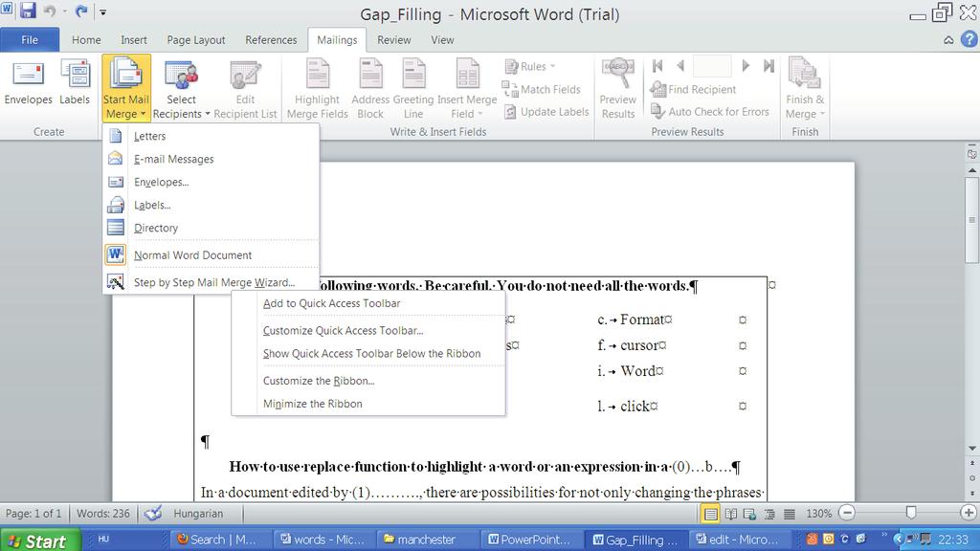
Task: Open Select Recipients dropdown
Action: (181, 89)
